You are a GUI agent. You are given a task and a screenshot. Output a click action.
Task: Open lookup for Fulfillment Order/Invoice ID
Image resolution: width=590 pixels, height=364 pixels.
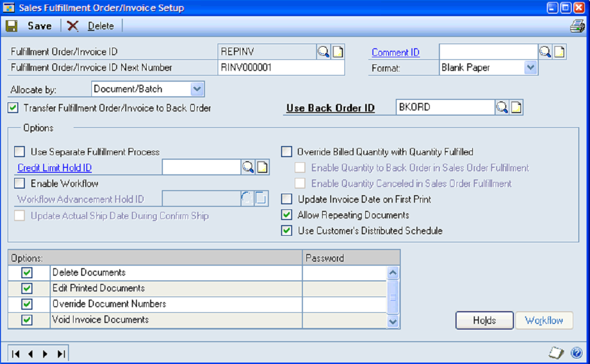(x=323, y=52)
